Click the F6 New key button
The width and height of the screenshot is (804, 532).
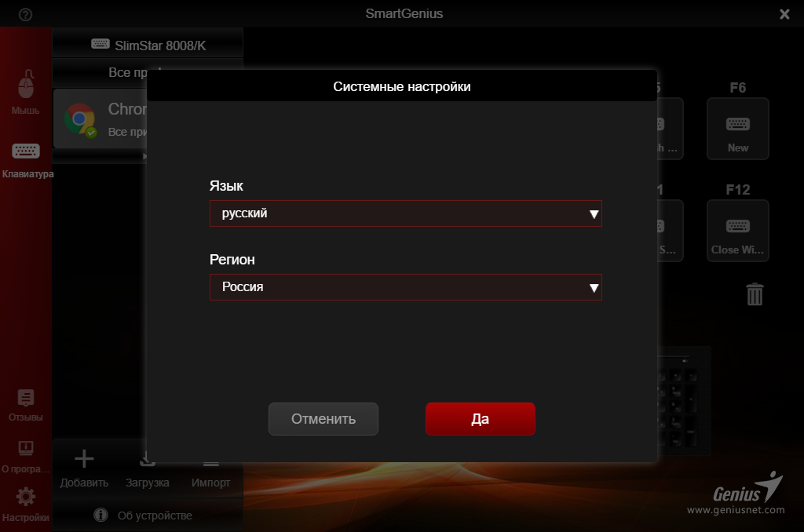click(738, 128)
